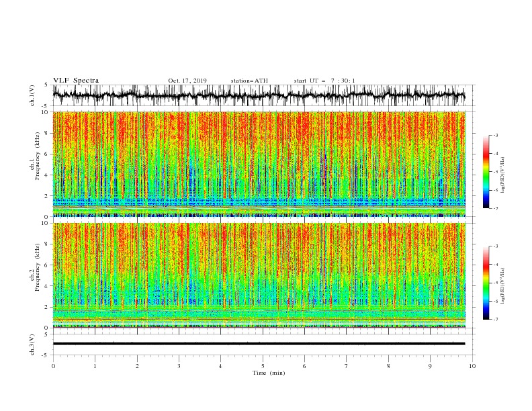
Task: Click the ch.1 color bar log(PSD) unit label
Action: click(503, 175)
